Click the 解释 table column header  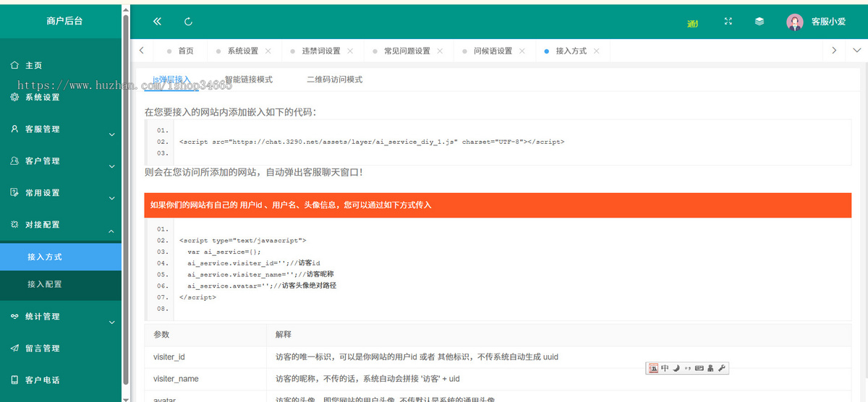[x=284, y=335]
